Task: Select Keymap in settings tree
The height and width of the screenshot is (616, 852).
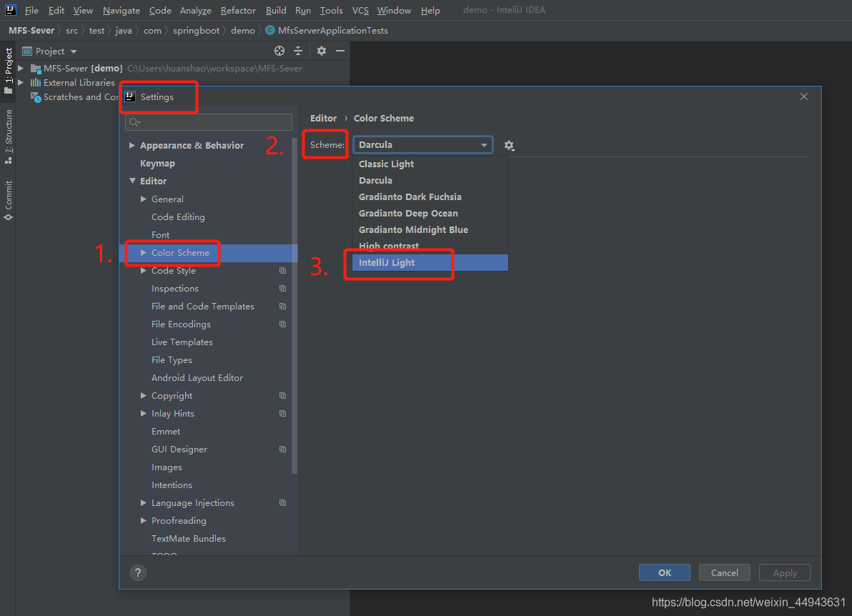Action: pyautogui.click(x=157, y=164)
